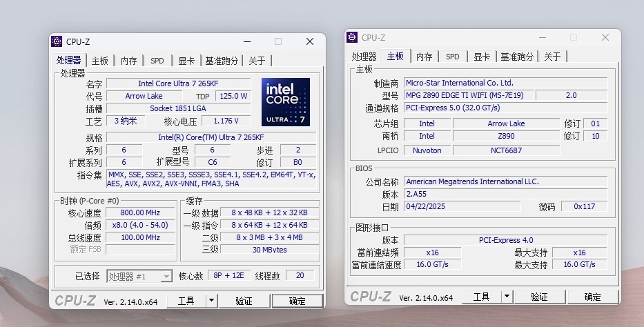644x327 pixels.
Task: Expand the 工具 dropdown arrow in right window
Action: tap(507, 297)
